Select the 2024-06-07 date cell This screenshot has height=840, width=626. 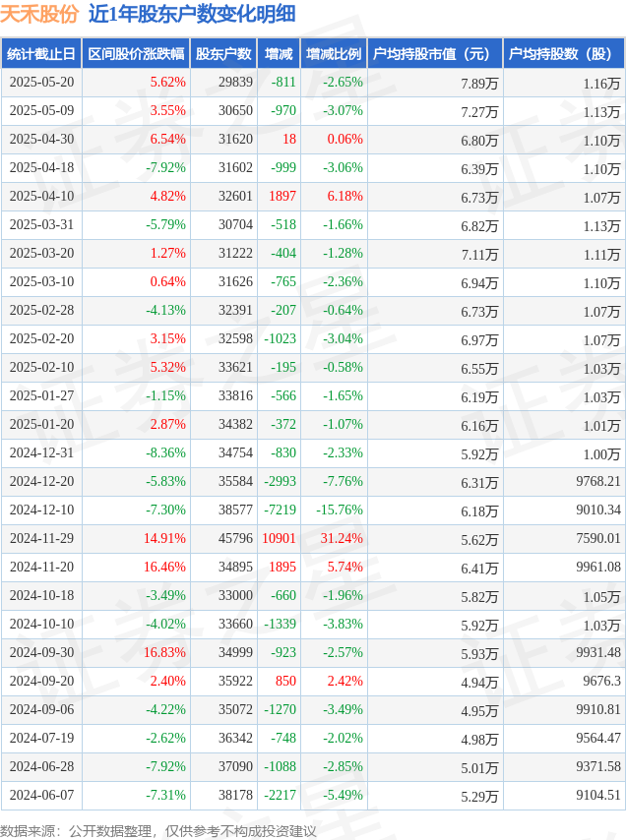(x=41, y=795)
